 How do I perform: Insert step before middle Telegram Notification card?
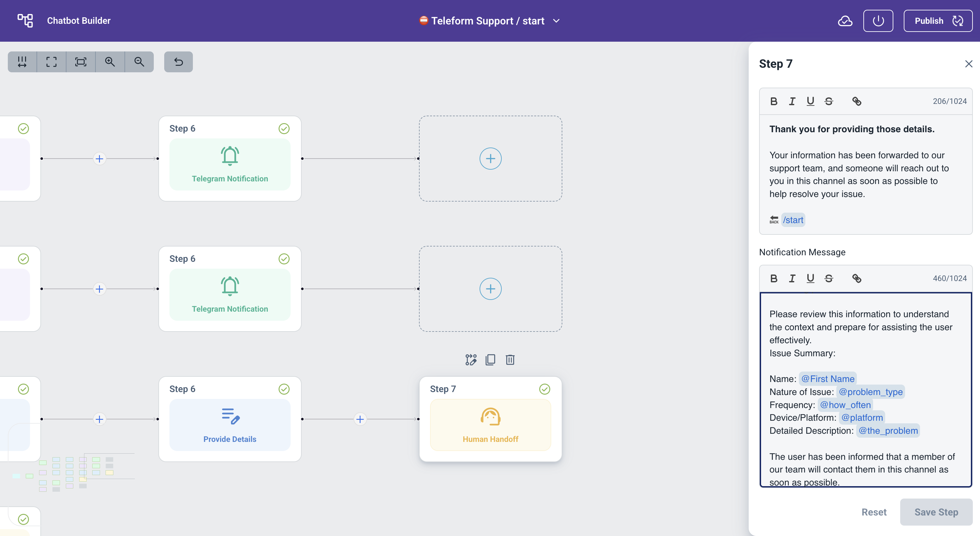click(x=99, y=289)
